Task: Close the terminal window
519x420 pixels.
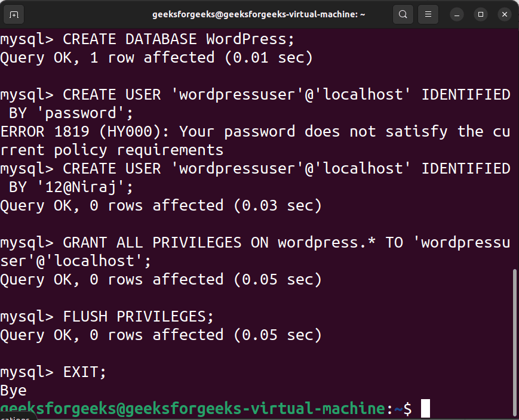Action: [503, 14]
